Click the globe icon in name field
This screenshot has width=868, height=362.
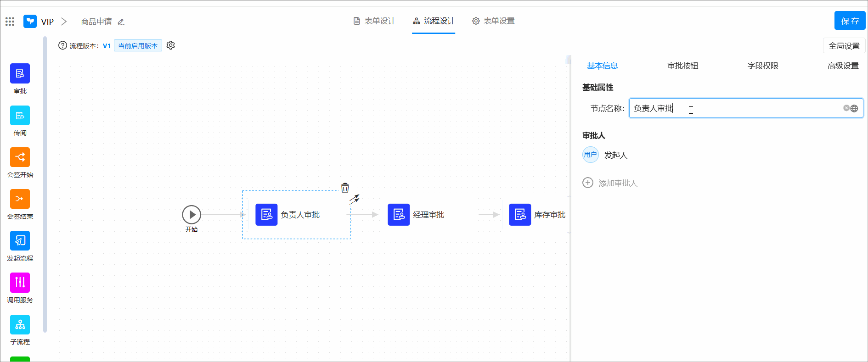(x=854, y=108)
